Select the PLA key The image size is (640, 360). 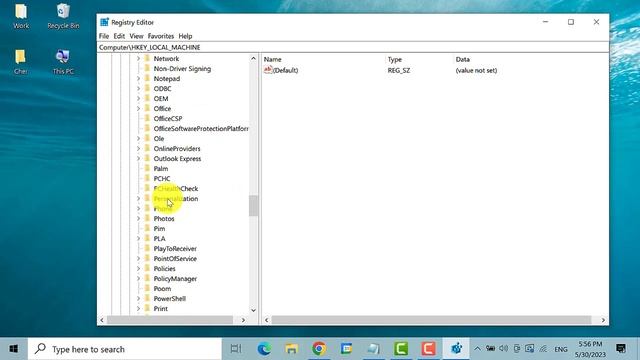point(159,238)
